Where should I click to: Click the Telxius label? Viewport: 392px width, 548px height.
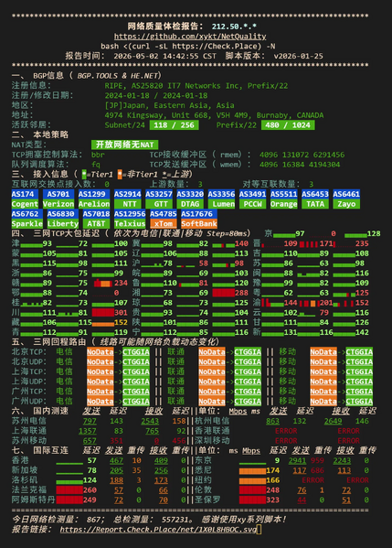(130, 223)
